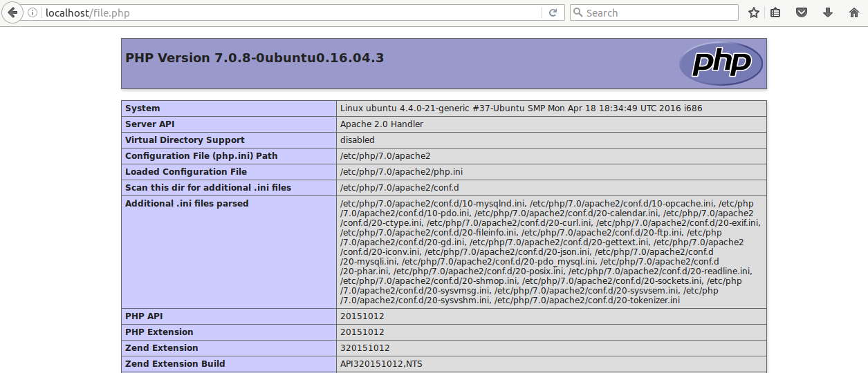
Task: Select the Virtual Directory Support label
Action: coord(185,140)
